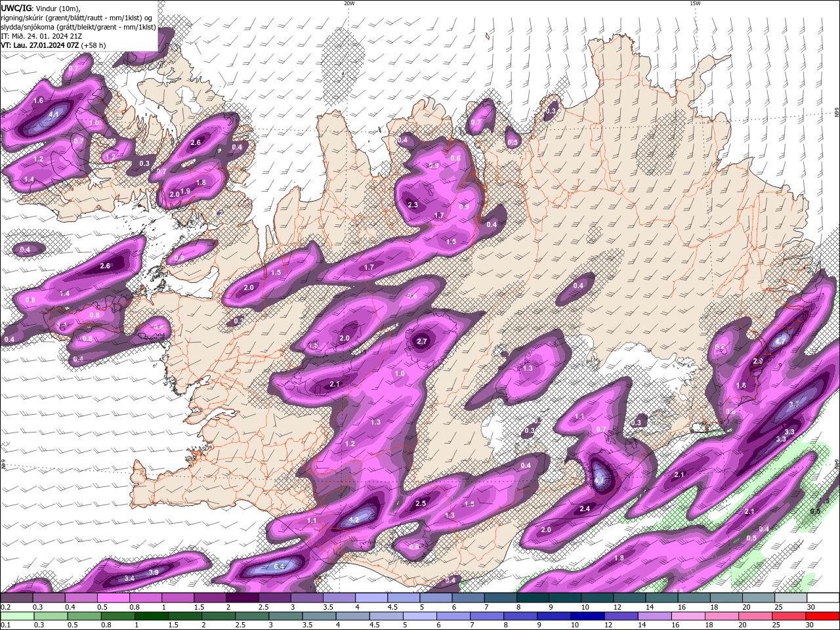Select the 2.9 precipitation value

coord(758,362)
